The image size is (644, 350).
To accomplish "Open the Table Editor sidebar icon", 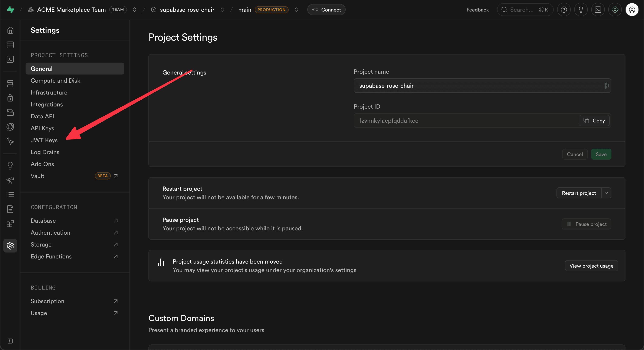I will click(x=10, y=45).
